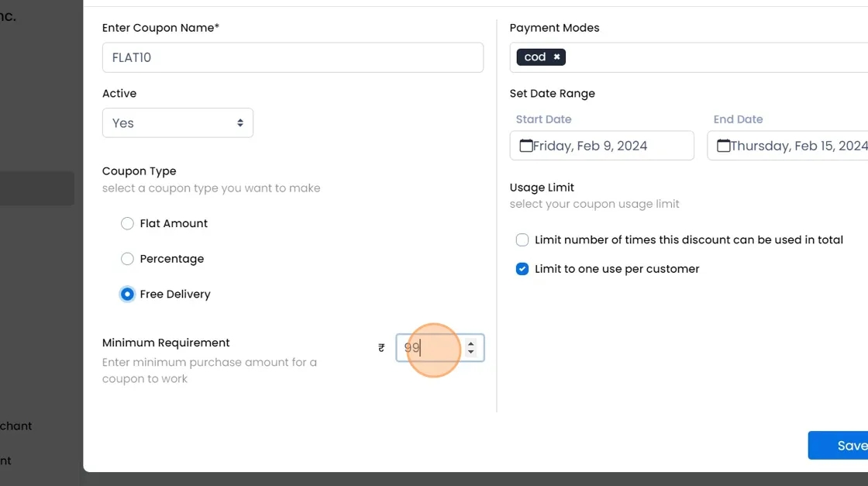The image size is (868, 486).
Task: Click the highlighted active sidebar item
Action: [36, 188]
